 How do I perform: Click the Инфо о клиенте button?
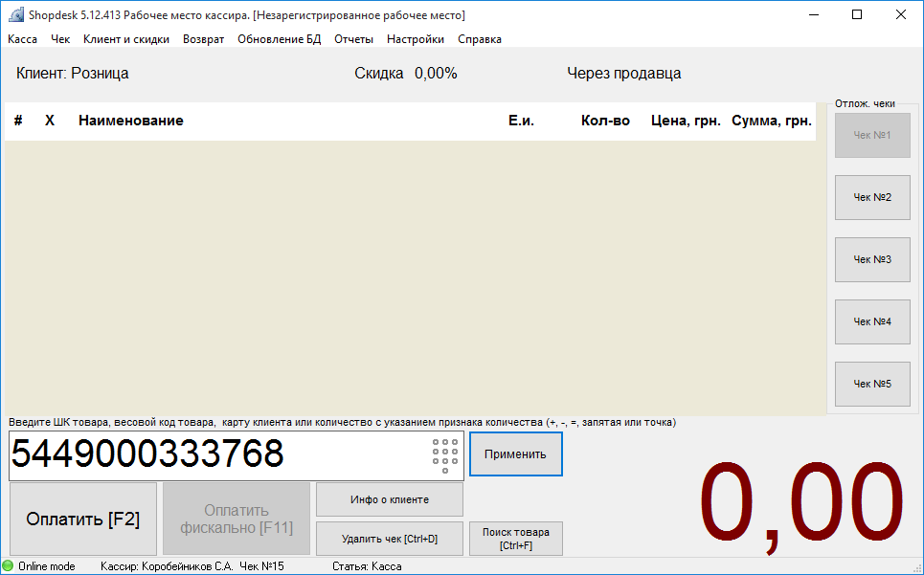coord(390,499)
